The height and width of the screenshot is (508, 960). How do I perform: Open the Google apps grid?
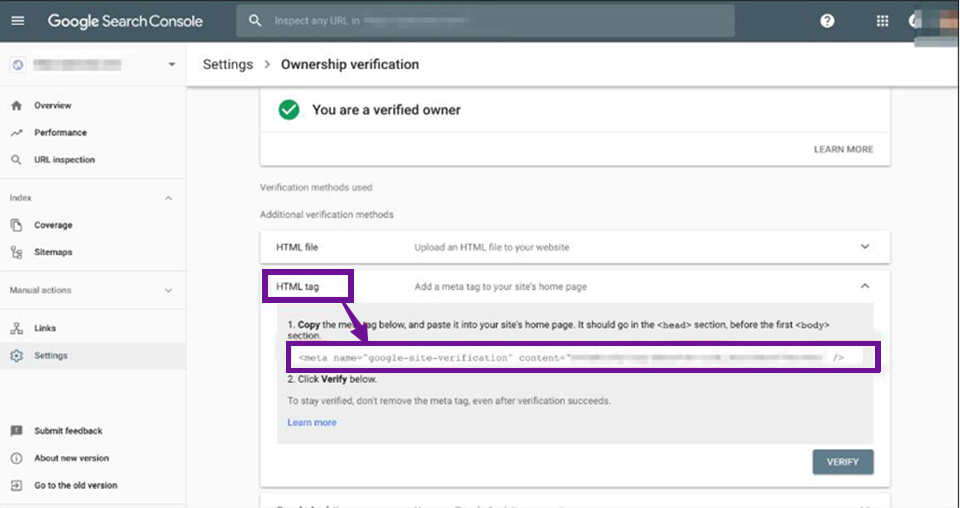(x=882, y=21)
